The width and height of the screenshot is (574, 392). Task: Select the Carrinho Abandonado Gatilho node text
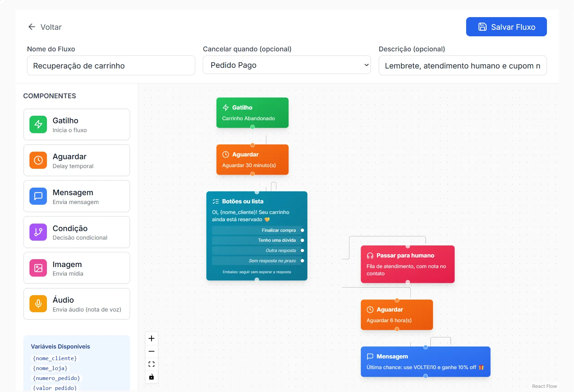248,118
